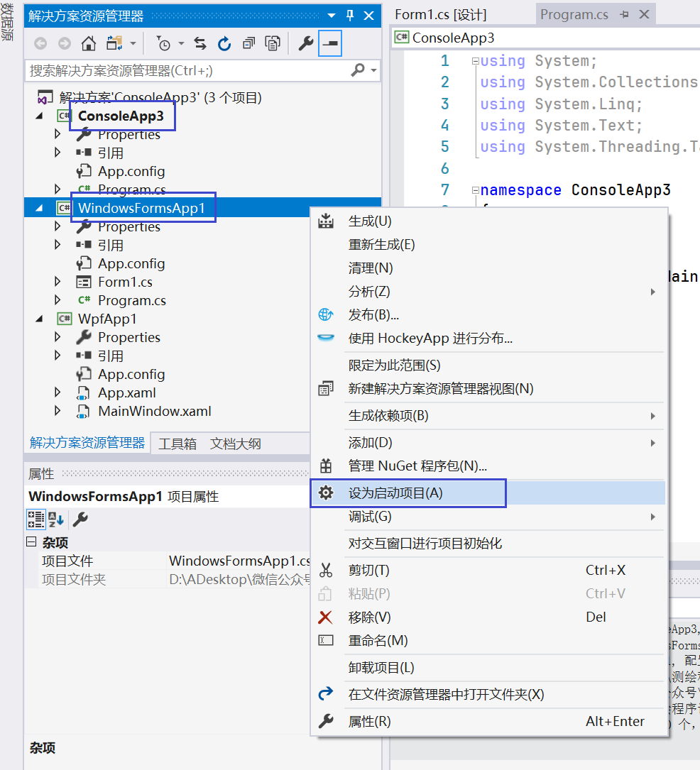Viewport: 700px width, 770px height.
Task: Choose 重新生成(E) from the context menu
Action: click(x=488, y=245)
